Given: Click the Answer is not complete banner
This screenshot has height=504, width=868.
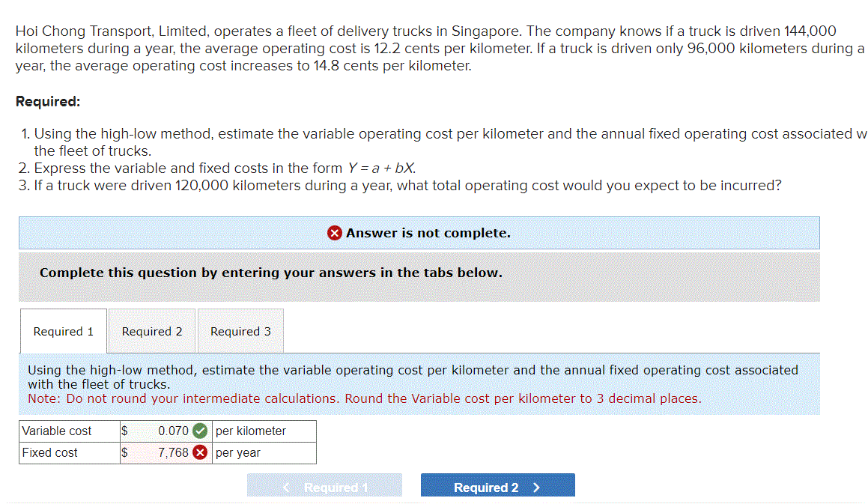Looking at the screenshot, I should 419,232.
